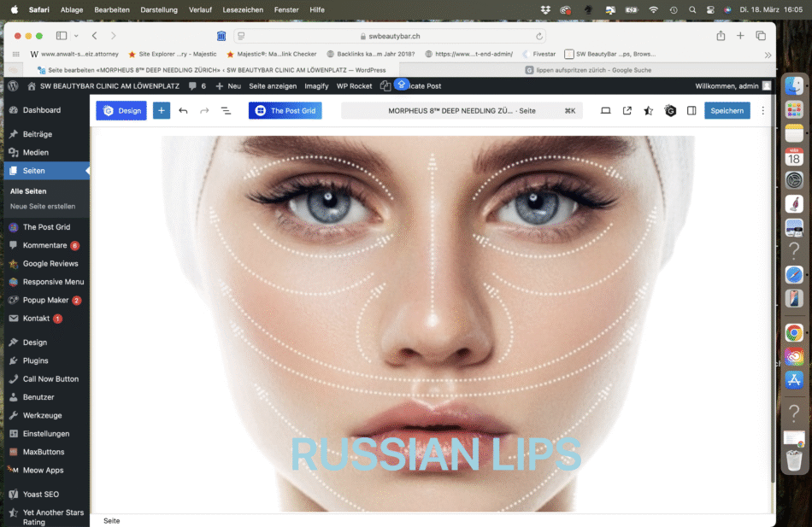Open Neue Seite erstellen link
812x527 pixels.
point(43,207)
